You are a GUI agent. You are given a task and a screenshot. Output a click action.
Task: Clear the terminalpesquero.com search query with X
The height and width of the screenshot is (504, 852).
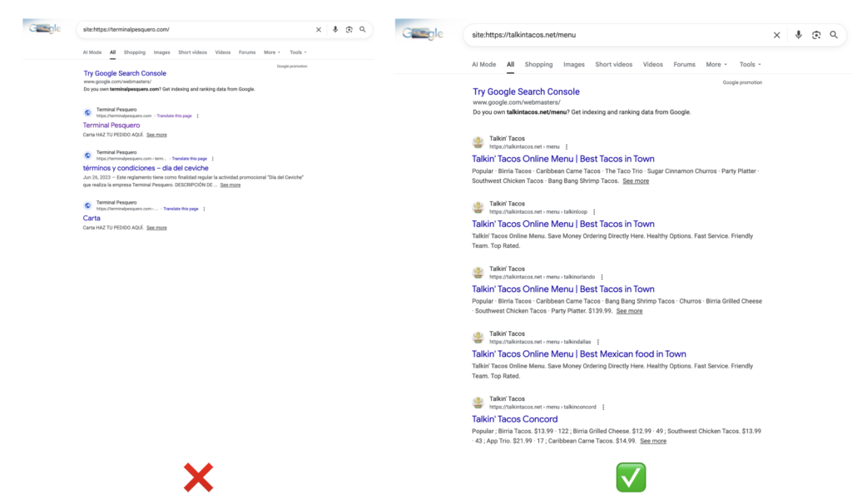click(x=318, y=29)
